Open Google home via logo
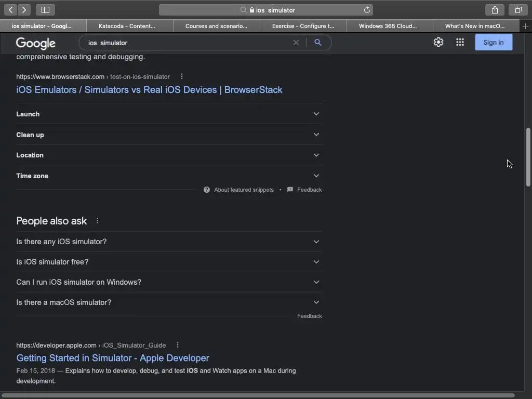Image resolution: width=532 pixels, height=399 pixels. (36, 43)
